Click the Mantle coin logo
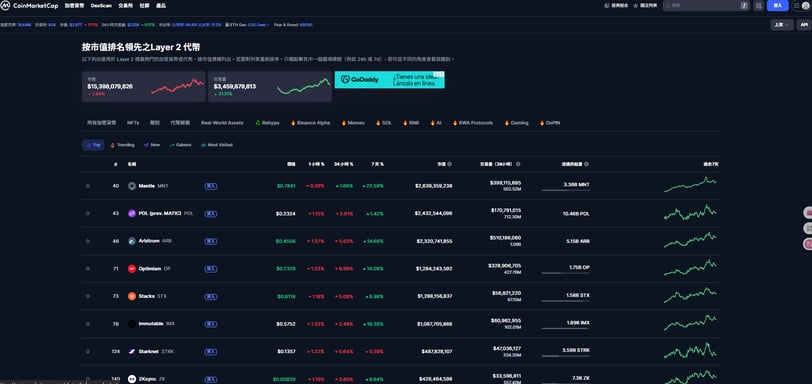This screenshot has height=384, width=812. click(x=132, y=186)
